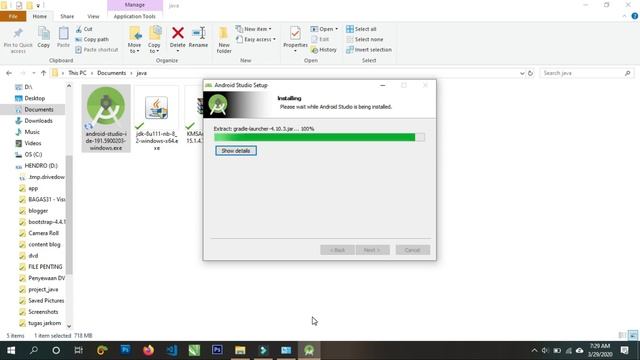Open address bar history dropdown

[x=522, y=73]
